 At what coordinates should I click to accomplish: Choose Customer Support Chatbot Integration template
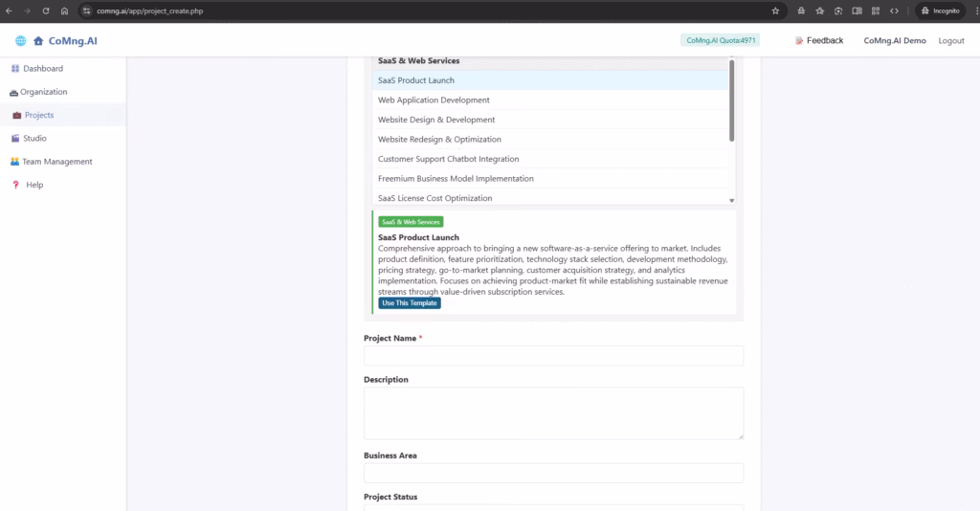coord(550,159)
